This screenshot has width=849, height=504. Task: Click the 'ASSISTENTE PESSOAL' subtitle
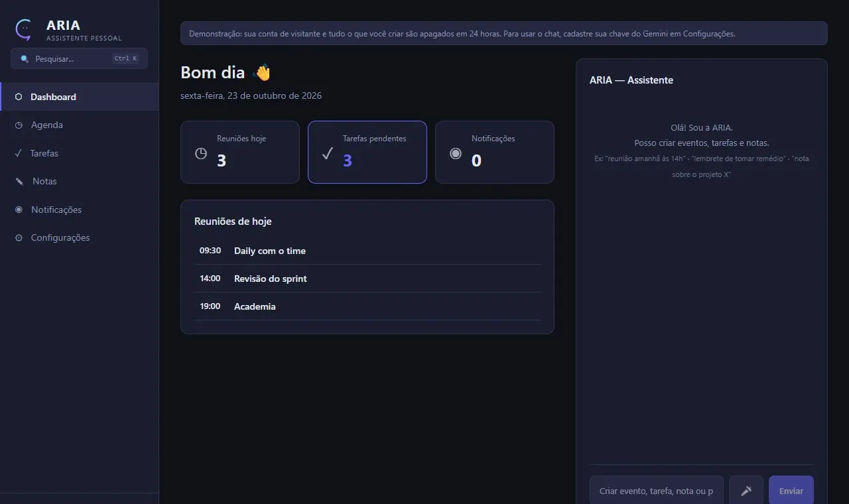84,38
